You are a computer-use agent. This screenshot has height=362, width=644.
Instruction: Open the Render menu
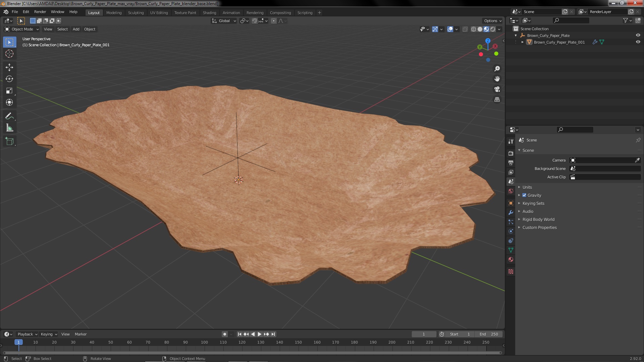(x=40, y=12)
